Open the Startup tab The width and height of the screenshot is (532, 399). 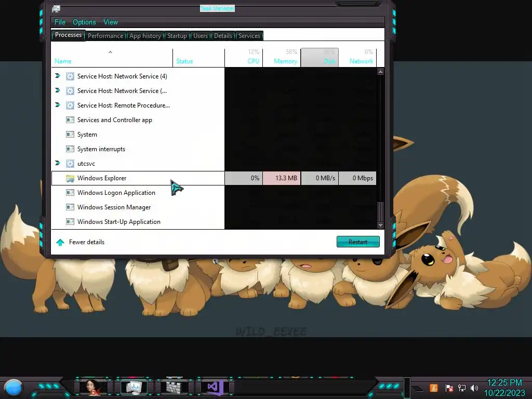click(177, 36)
